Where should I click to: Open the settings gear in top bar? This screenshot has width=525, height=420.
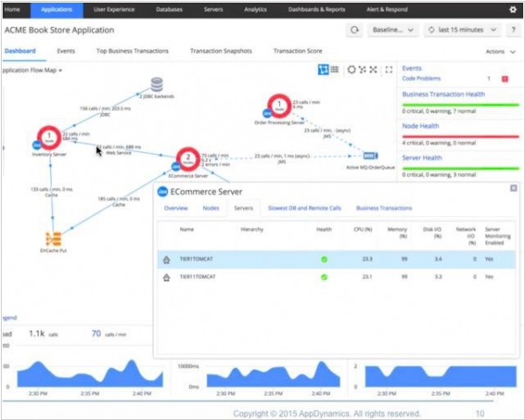[x=512, y=10]
